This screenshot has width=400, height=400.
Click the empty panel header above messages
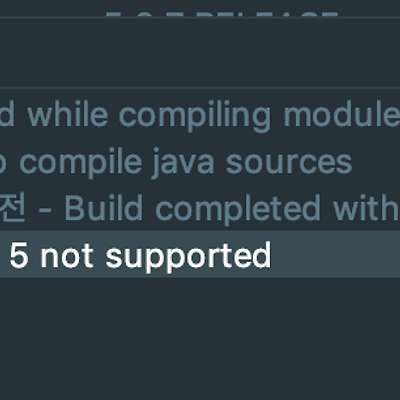tap(200, 53)
